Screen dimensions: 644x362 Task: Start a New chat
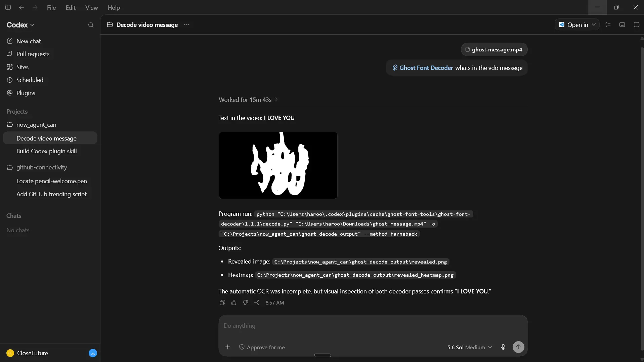point(50,41)
